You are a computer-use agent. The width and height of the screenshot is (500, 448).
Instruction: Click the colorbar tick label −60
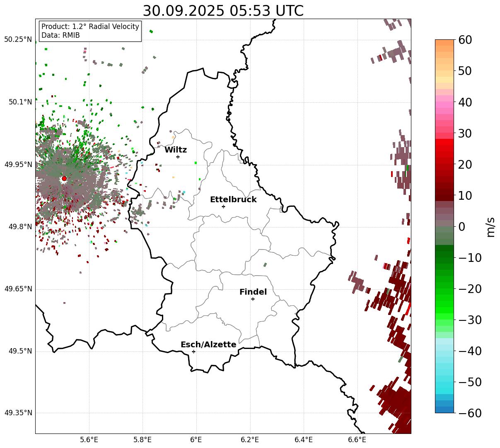tap(469, 413)
